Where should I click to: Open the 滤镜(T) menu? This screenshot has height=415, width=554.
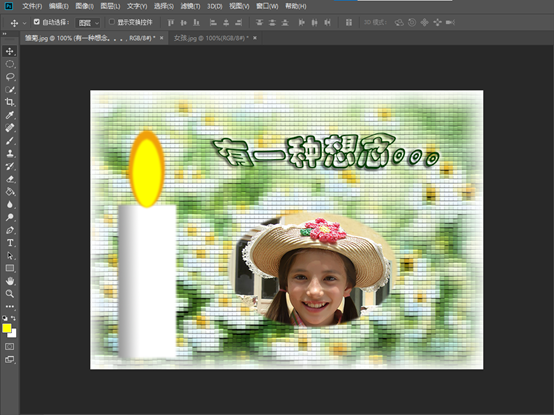[190, 6]
